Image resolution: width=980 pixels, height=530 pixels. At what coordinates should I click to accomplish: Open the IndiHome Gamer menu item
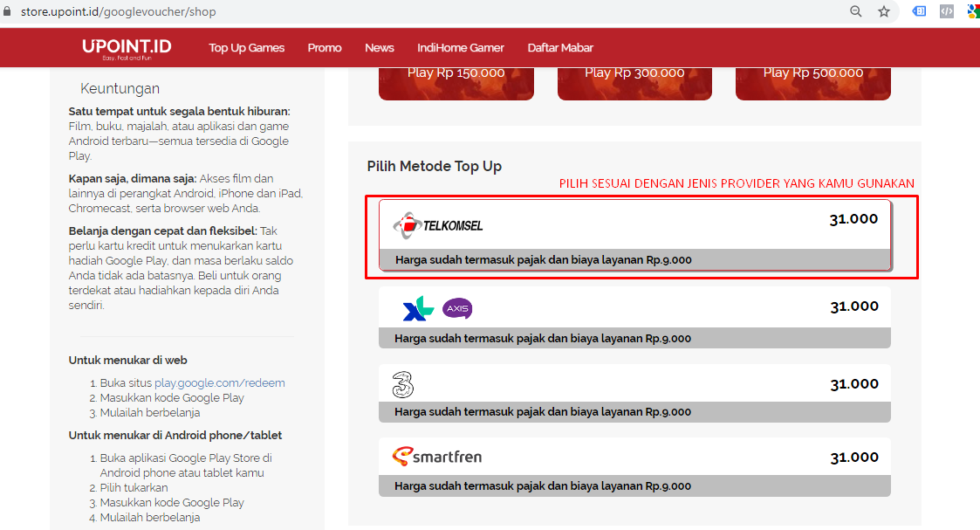[461, 47]
